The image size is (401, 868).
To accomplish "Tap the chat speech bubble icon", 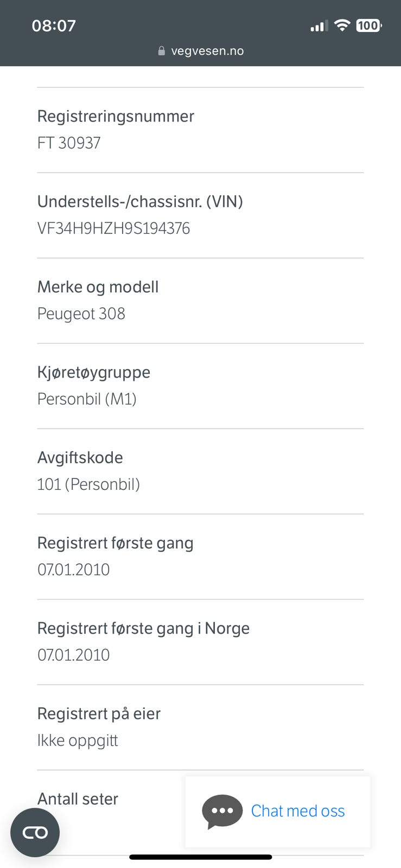I will coord(222,811).
